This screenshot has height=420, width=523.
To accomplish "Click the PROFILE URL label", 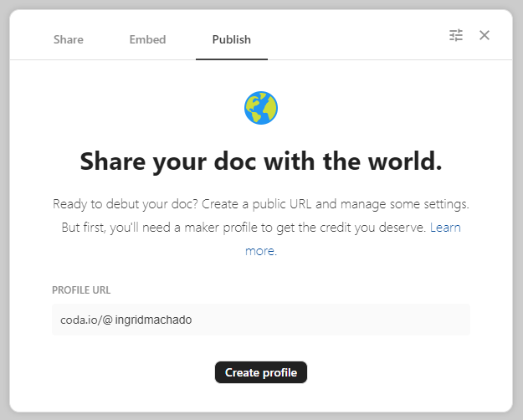I will (x=81, y=290).
